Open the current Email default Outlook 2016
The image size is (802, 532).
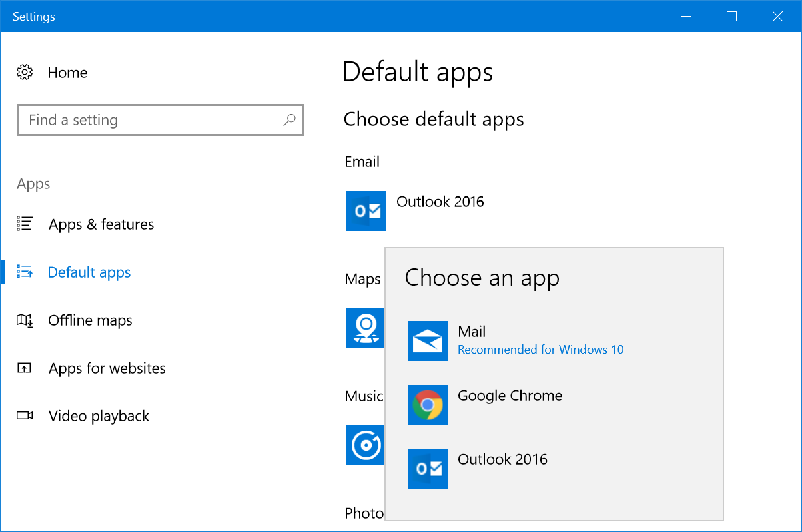point(440,202)
